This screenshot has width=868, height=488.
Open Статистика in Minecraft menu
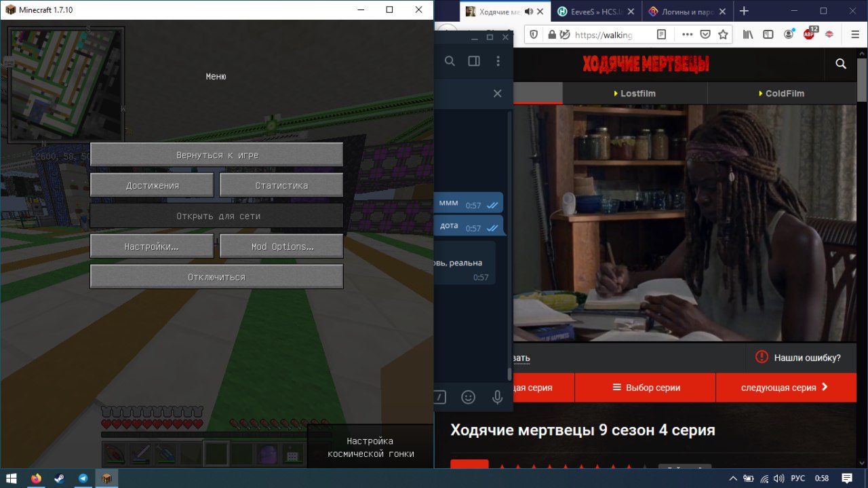(281, 185)
